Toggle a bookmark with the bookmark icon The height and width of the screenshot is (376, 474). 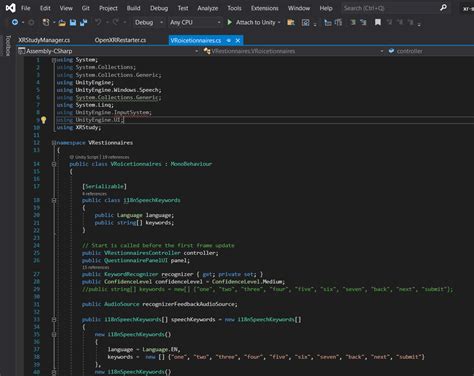pos(378,22)
